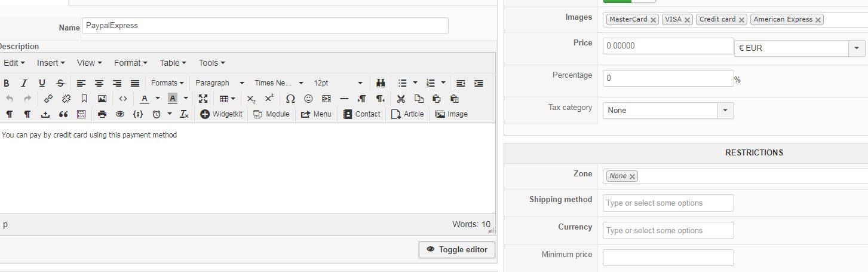
Task: Click the Toggle editor button
Action: tap(457, 250)
